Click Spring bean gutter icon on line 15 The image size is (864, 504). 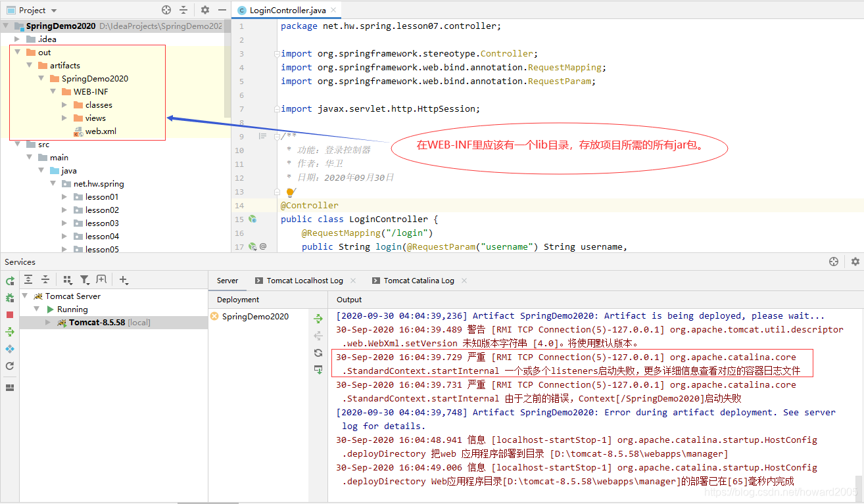click(x=252, y=219)
